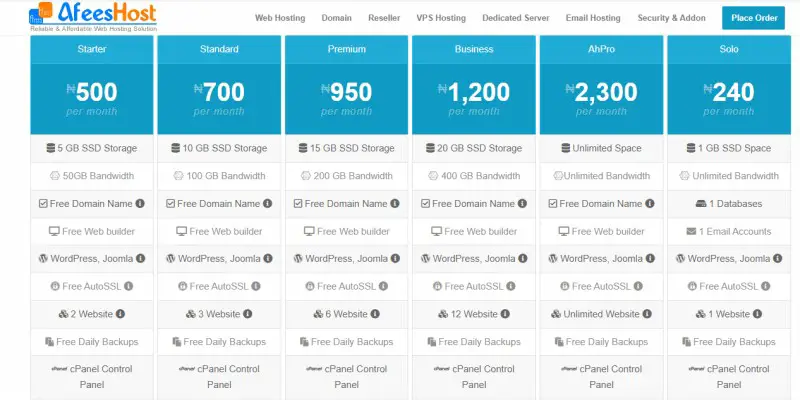The height and width of the screenshot is (400, 800).
Task: Click Business plan Free Domain Name info icon
Action: coord(522,204)
